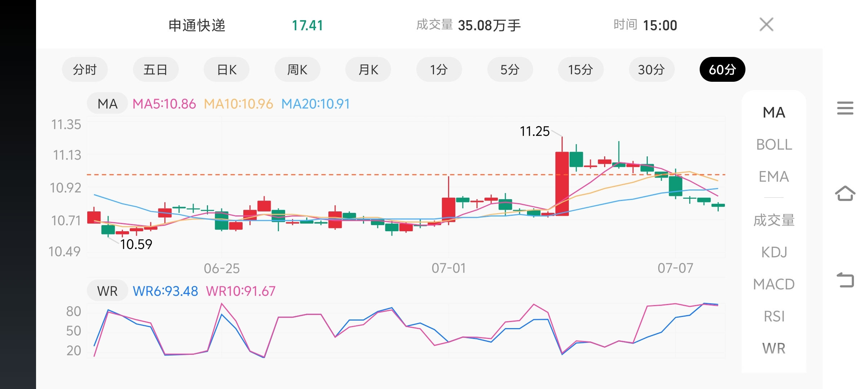Viewport: 868px width, 389px height.
Task: Show RSI sub-chart indicator
Action: (774, 316)
